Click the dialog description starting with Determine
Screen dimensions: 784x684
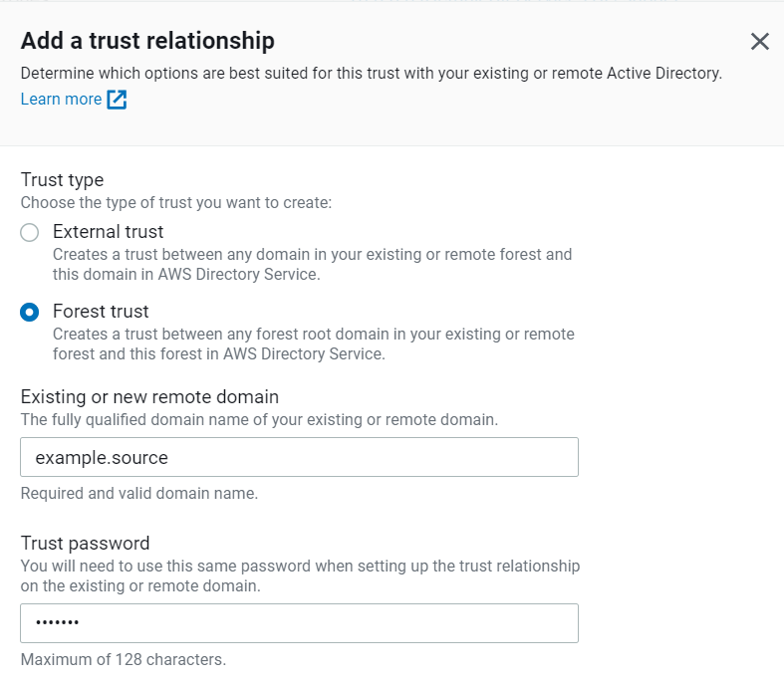371,73
